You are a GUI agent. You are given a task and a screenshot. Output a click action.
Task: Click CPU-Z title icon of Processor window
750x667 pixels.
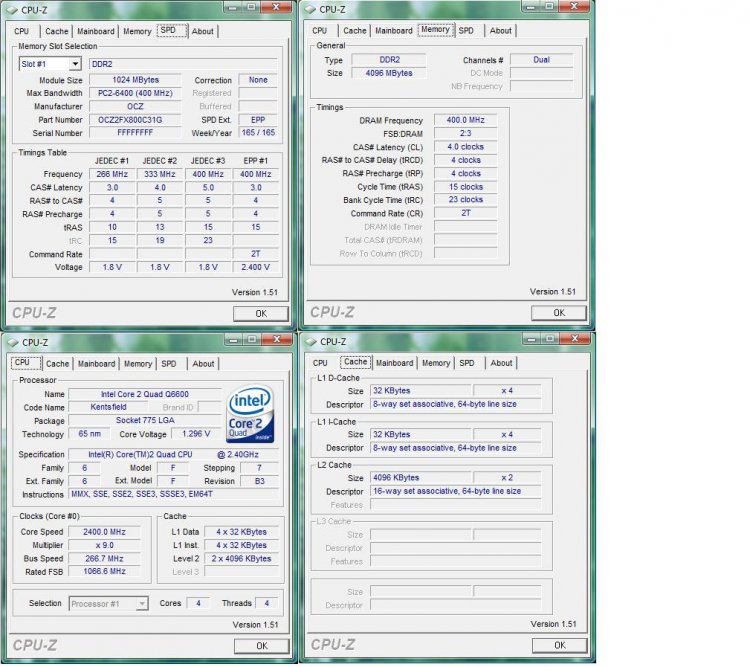(x=12, y=343)
